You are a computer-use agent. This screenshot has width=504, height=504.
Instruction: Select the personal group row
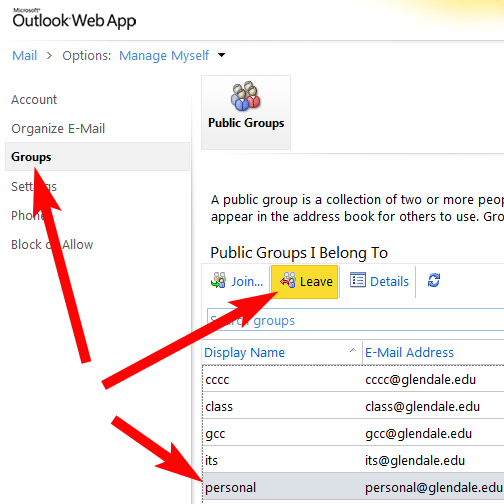[x=353, y=487]
